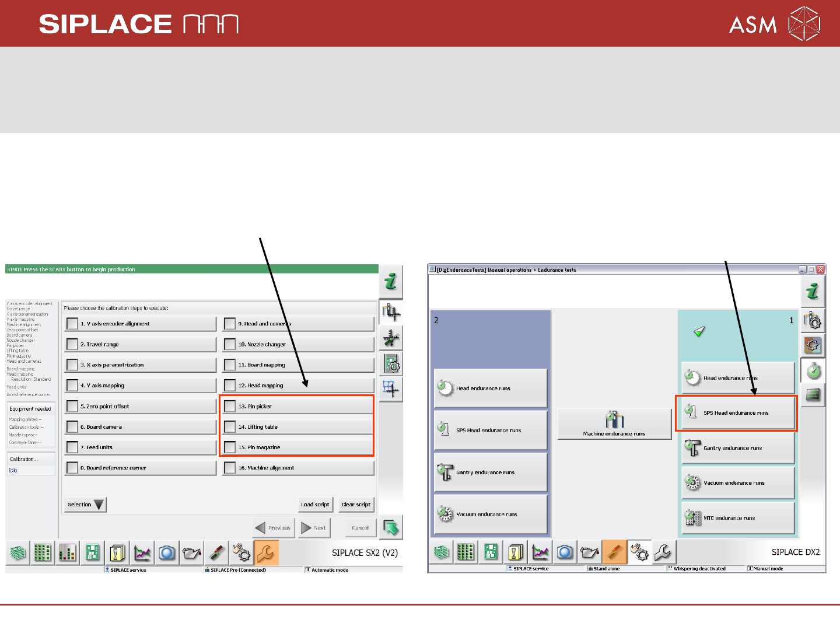Click the 'Whispering deactivated' status entry

point(699,569)
